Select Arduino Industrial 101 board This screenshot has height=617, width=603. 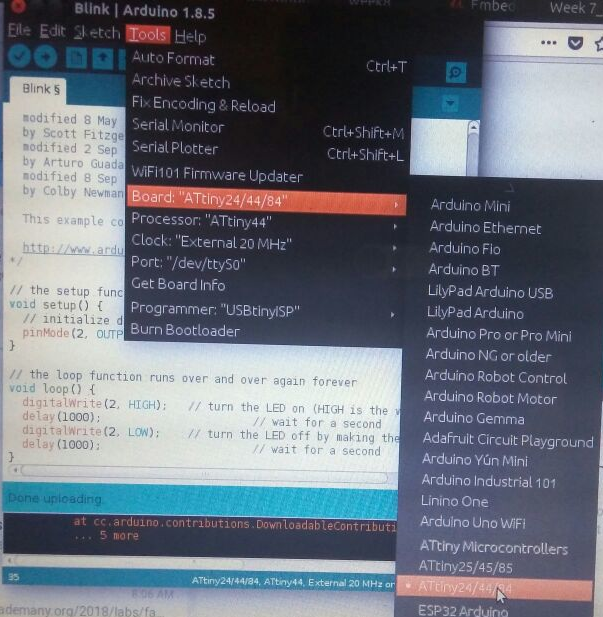click(488, 481)
